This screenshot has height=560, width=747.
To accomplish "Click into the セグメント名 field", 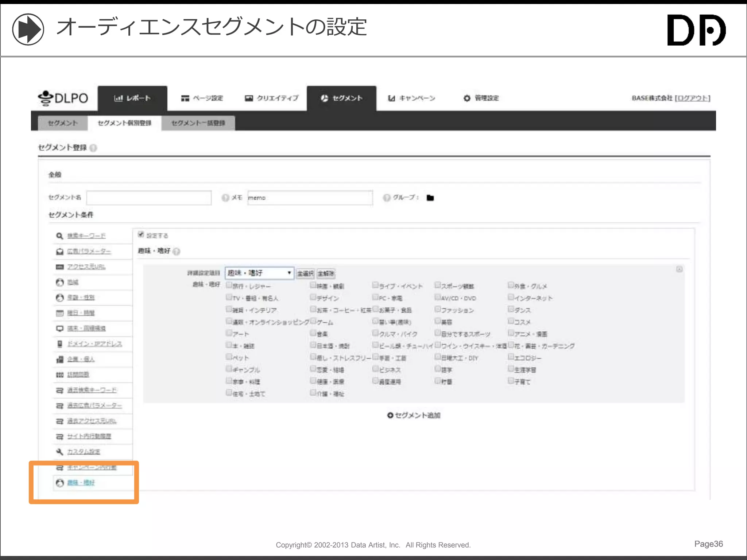I will pos(149,198).
